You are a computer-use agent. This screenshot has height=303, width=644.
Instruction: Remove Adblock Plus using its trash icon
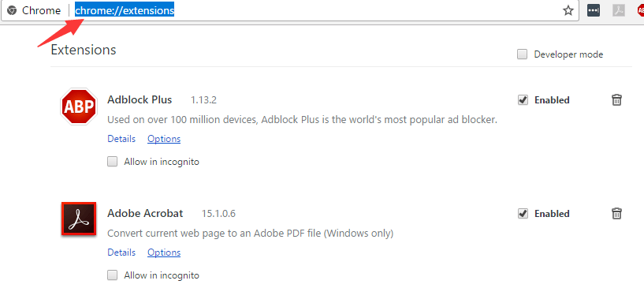point(617,100)
